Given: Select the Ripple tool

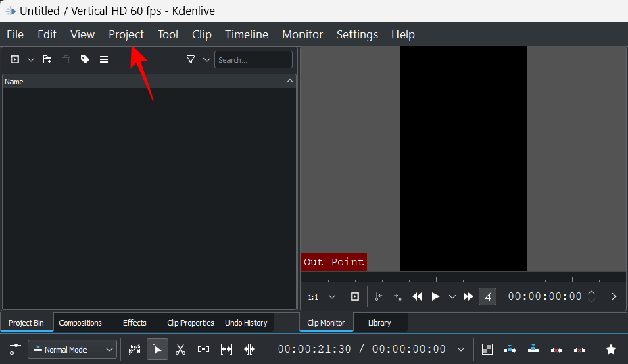Looking at the screenshot, I should pos(249,349).
